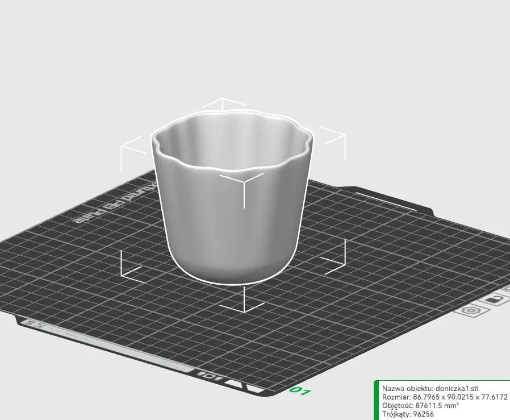Click the light label strip on the plate's front edge
This screenshot has width=510, height=420.
coord(107,346)
